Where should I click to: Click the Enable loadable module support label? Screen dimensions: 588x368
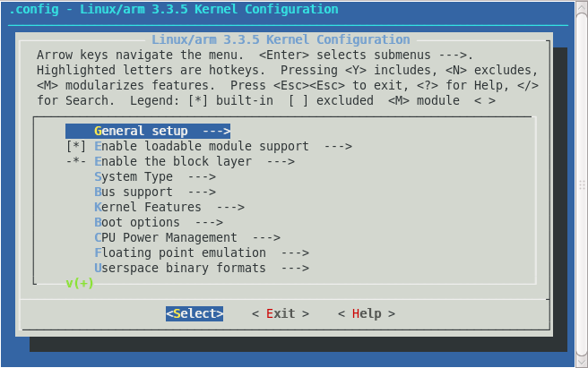[x=202, y=146]
